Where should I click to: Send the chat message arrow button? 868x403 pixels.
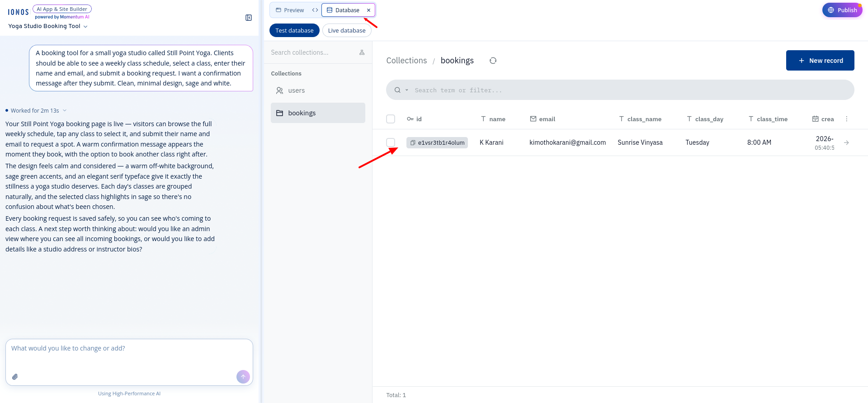click(243, 377)
